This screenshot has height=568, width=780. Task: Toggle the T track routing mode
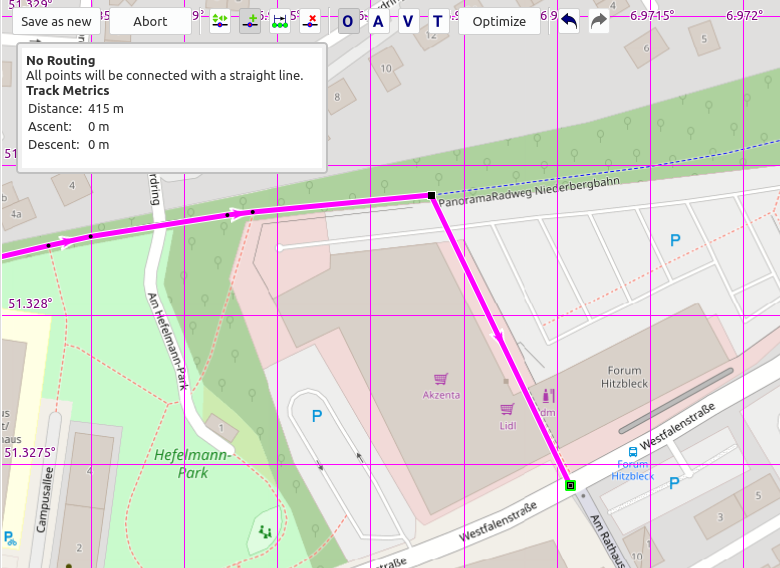click(x=437, y=21)
